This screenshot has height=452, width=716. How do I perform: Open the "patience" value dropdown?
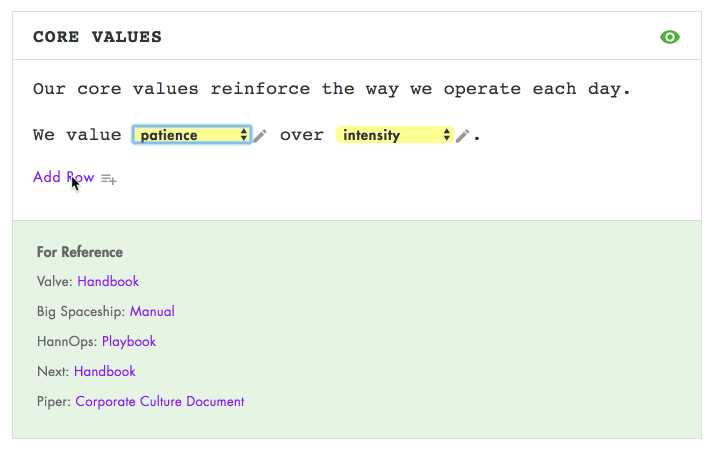[x=192, y=135]
